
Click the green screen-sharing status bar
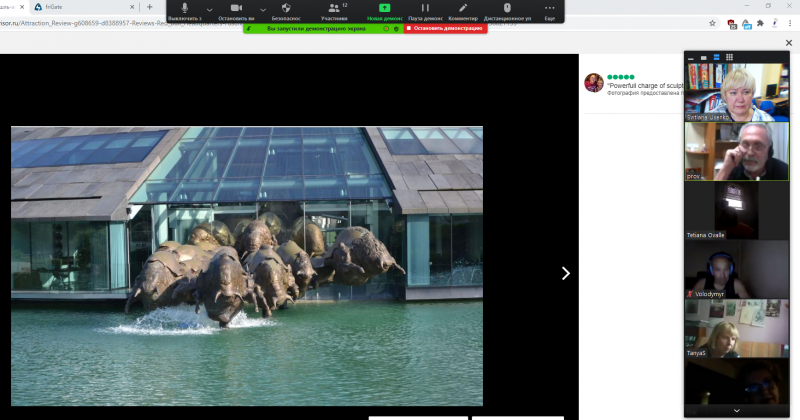tap(323, 29)
